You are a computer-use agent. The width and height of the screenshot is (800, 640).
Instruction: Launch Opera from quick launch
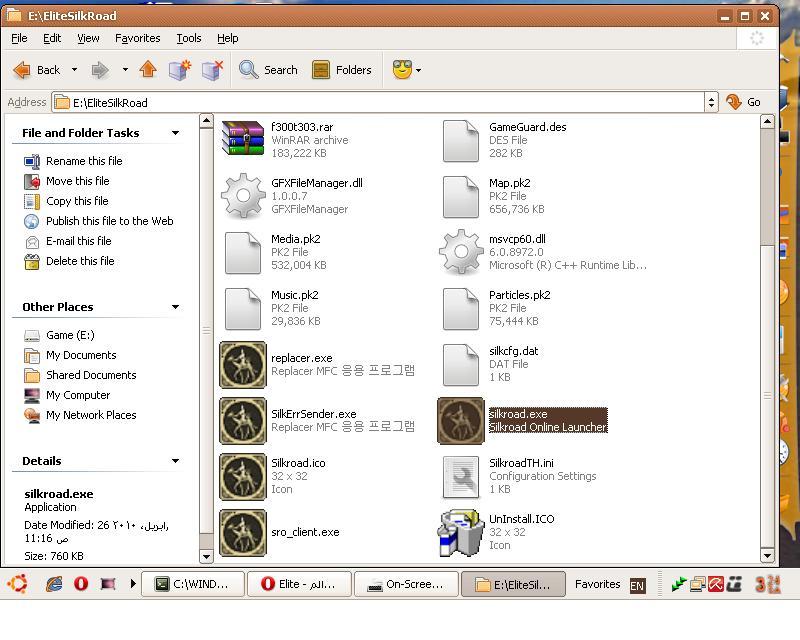[81, 584]
